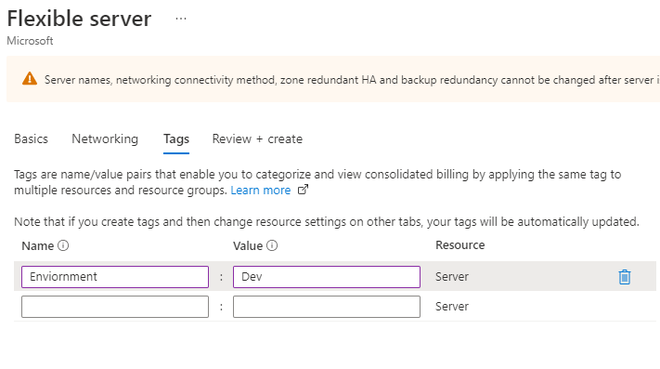
Task: Go to the Review + create tab
Action: [257, 139]
